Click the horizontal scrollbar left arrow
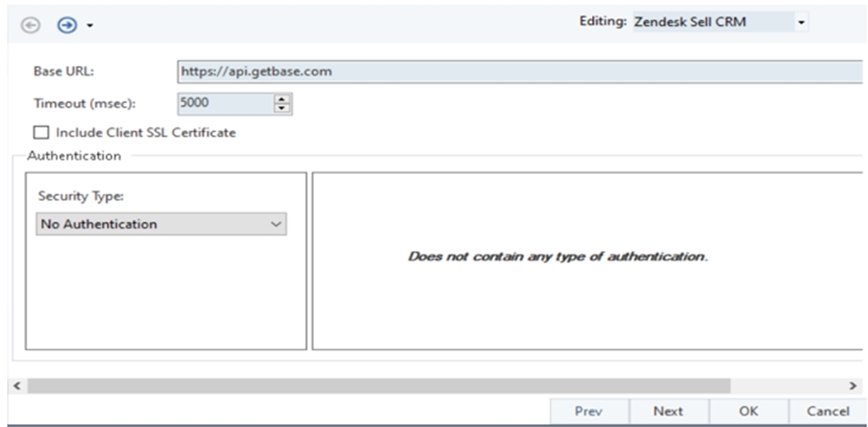Screen dimensions: 868x427 coord(17,385)
